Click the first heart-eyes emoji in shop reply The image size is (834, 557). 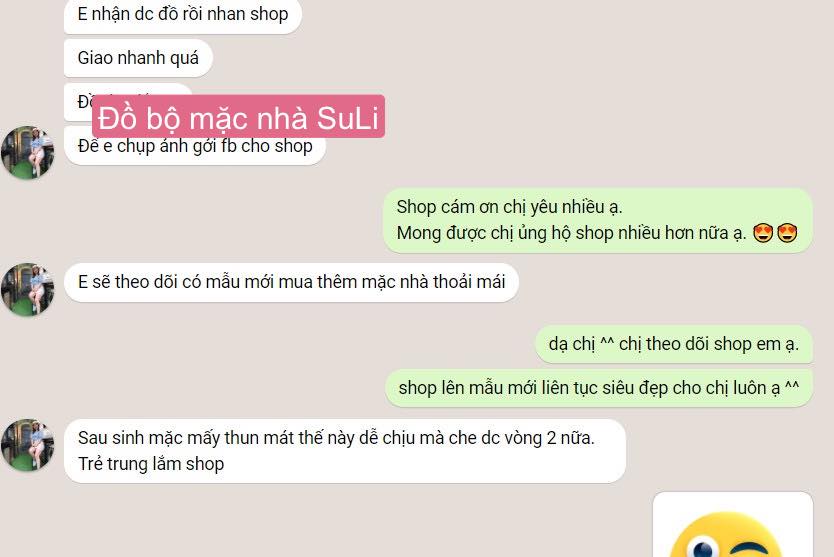click(763, 233)
